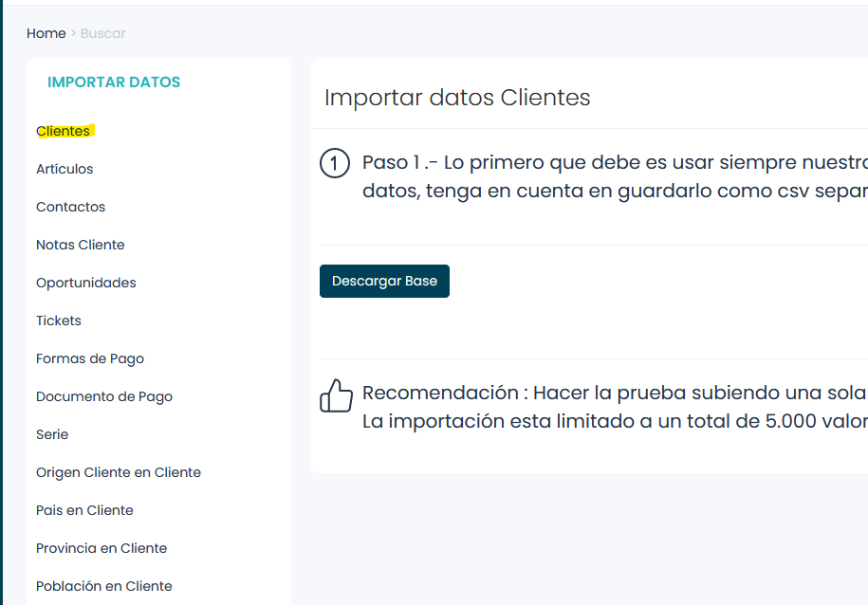868x605 pixels.
Task: Go to Home in the breadcrumb
Action: (46, 33)
